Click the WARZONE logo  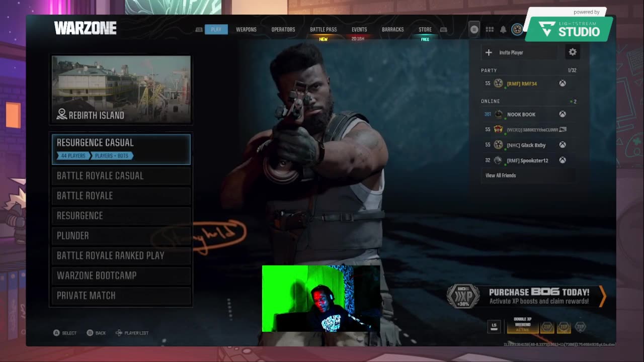(86, 28)
